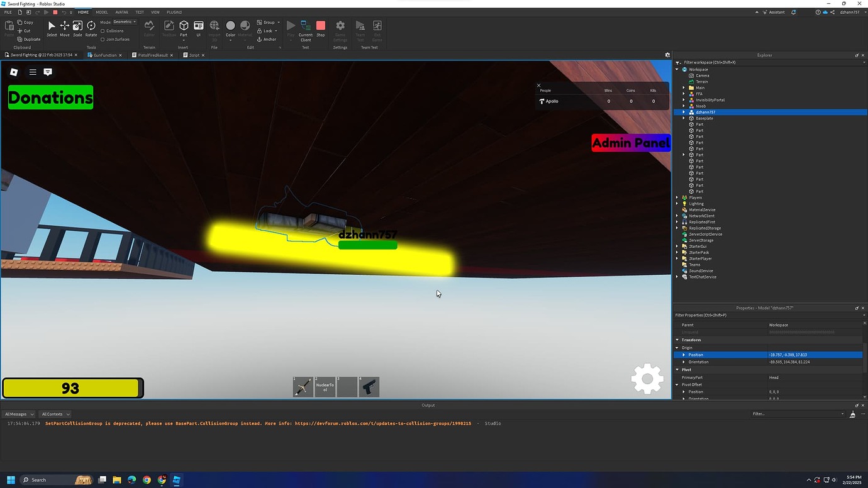Viewport: 868px width, 488px height.
Task: Switch to the MODEL ribbon tab
Action: pyautogui.click(x=101, y=11)
